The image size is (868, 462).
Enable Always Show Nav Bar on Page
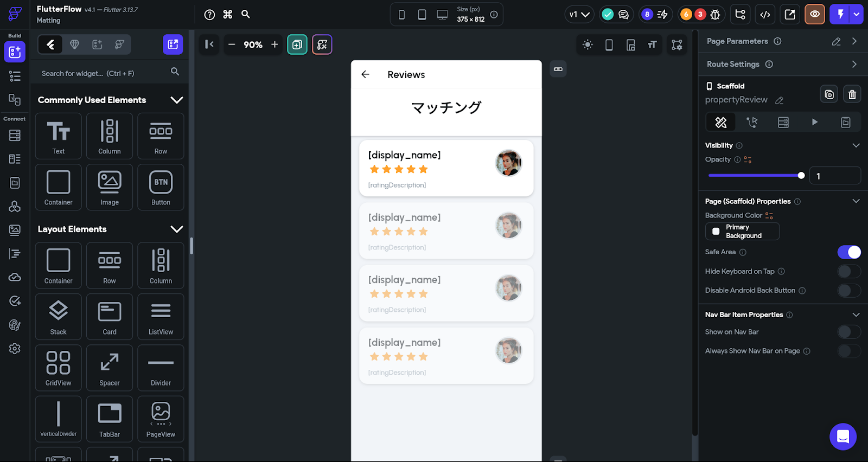(849, 351)
